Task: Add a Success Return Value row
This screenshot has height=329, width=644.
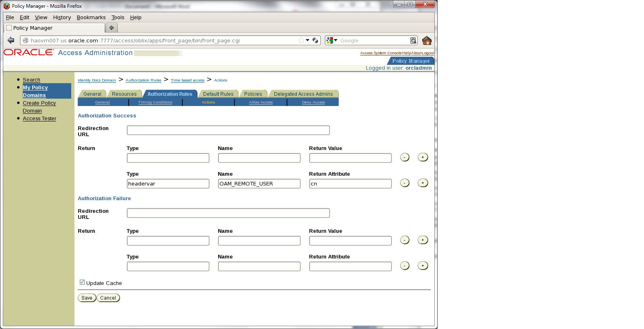Action: point(423,157)
